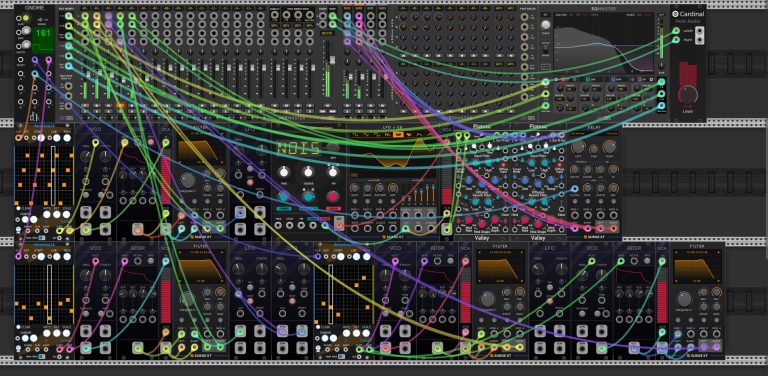
Task: Toggle the orange-lit mute button on the mixer
Action: [x=120, y=105]
